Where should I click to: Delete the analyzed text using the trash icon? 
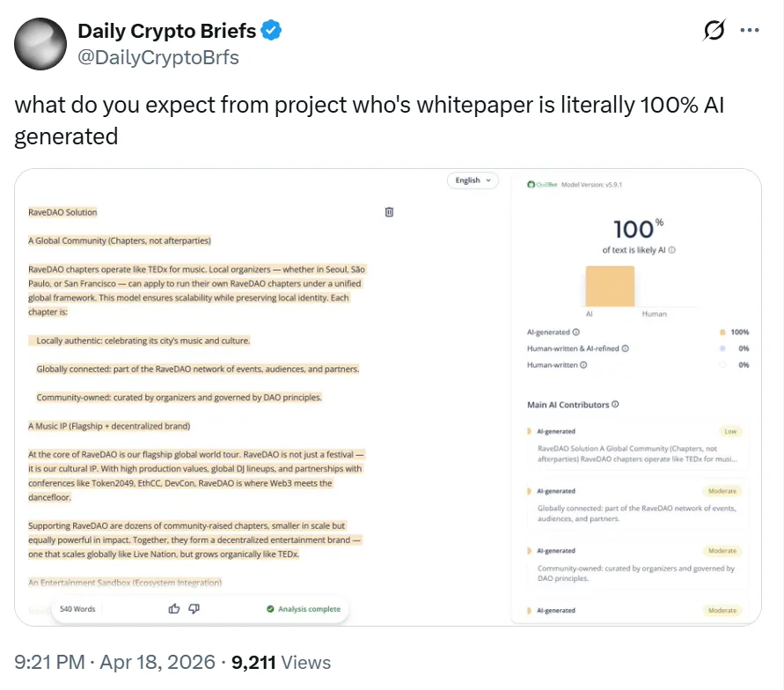pyautogui.click(x=388, y=212)
